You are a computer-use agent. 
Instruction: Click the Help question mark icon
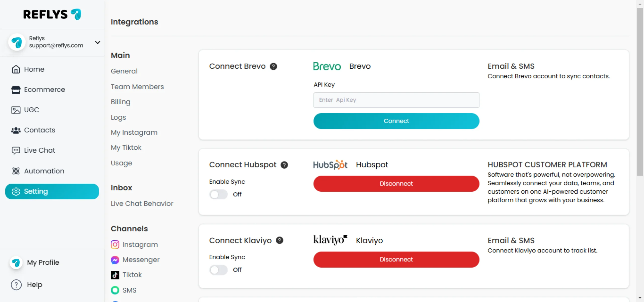16,285
